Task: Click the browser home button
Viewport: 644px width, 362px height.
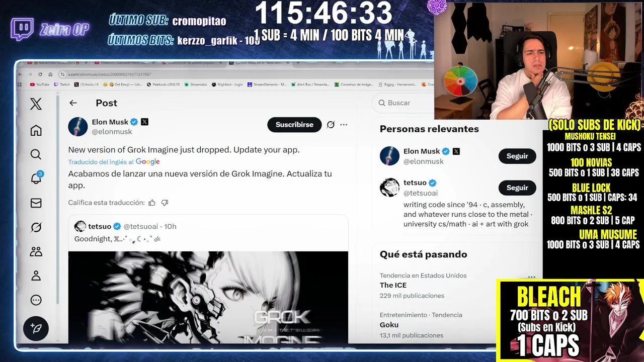Action: point(50,74)
